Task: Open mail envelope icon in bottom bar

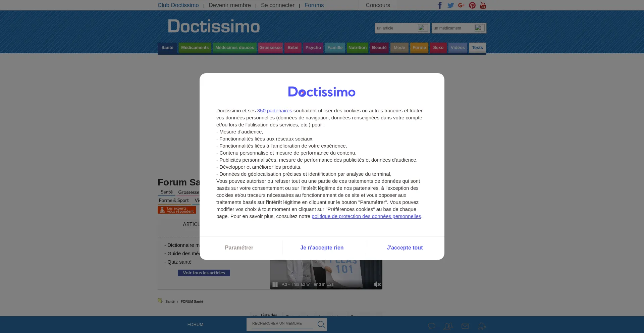Action: pos(465,326)
